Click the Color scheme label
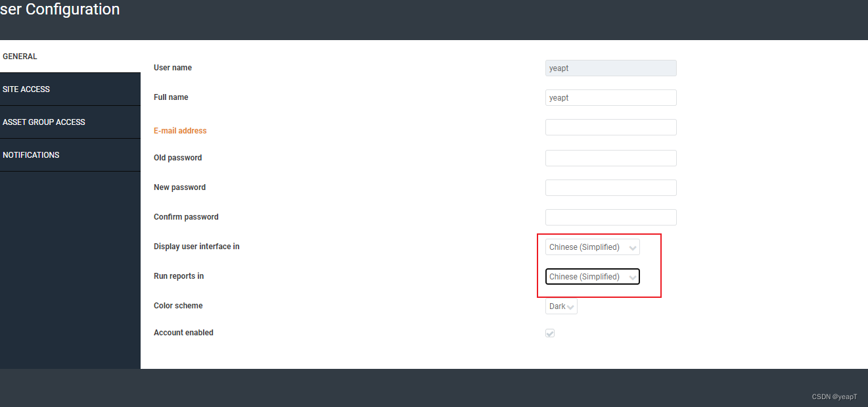 178,306
